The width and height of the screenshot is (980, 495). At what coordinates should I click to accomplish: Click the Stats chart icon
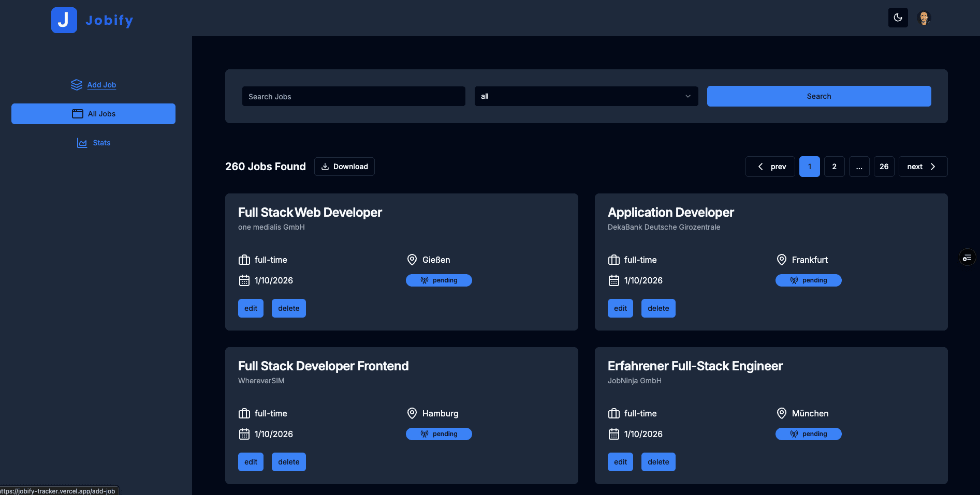81,143
